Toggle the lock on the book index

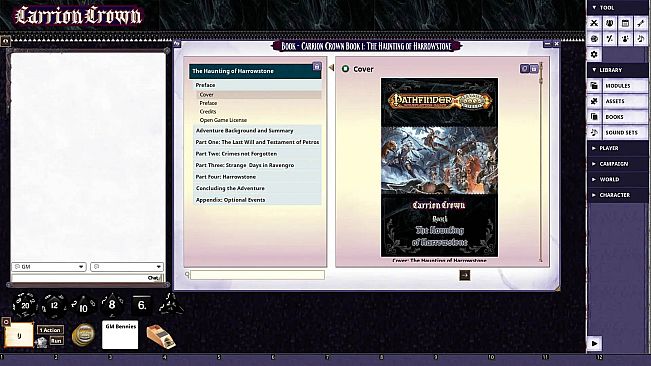coord(317,67)
